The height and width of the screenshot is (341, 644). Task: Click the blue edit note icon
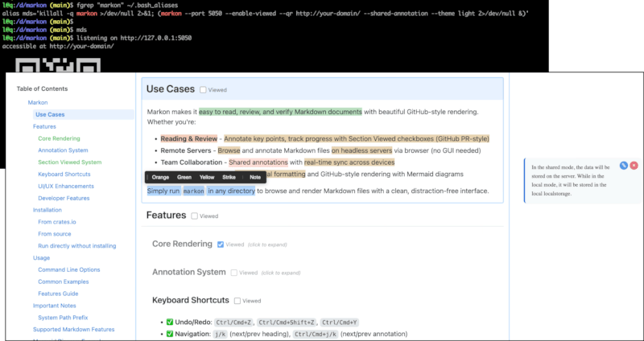[x=624, y=165]
